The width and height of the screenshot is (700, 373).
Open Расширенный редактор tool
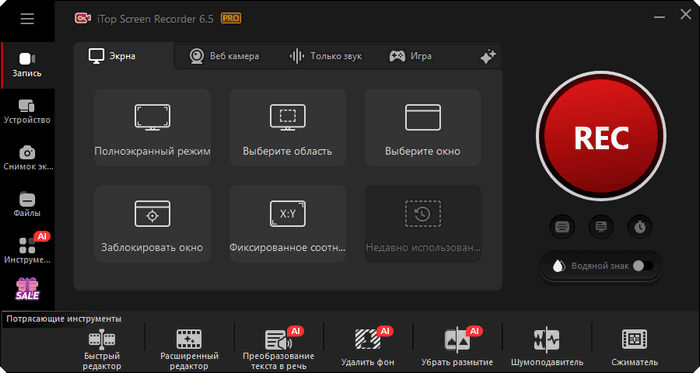(189, 349)
